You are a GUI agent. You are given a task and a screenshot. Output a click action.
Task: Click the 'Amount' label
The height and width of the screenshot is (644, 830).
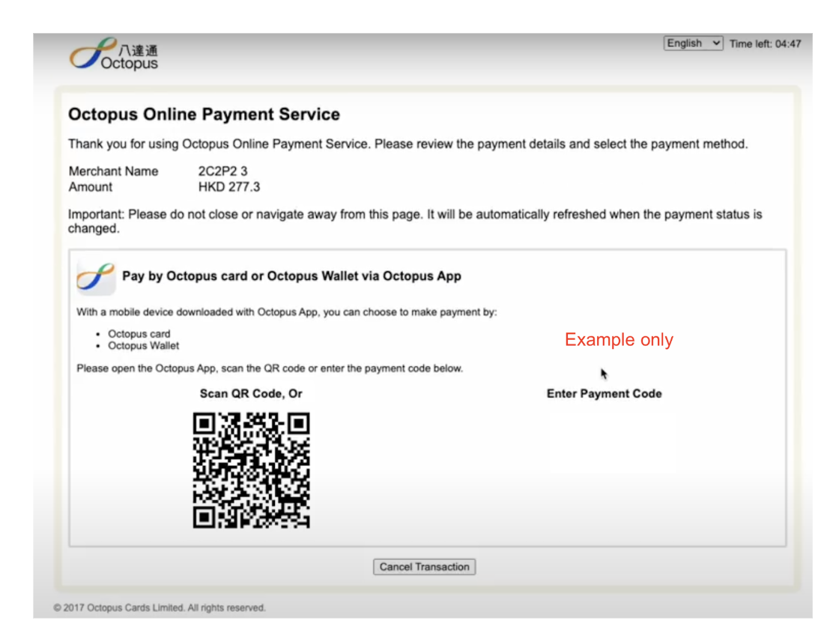coord(91,186)
